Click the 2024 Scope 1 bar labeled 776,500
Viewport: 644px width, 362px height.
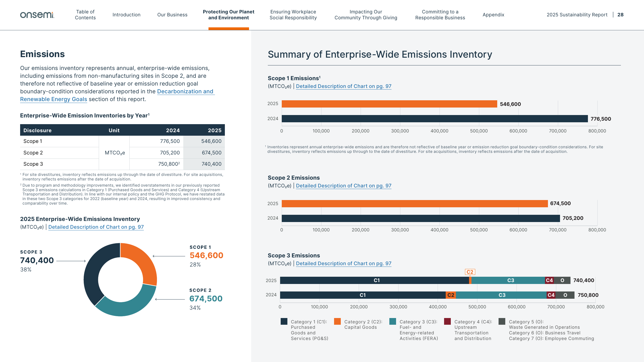tap(435, 119)
